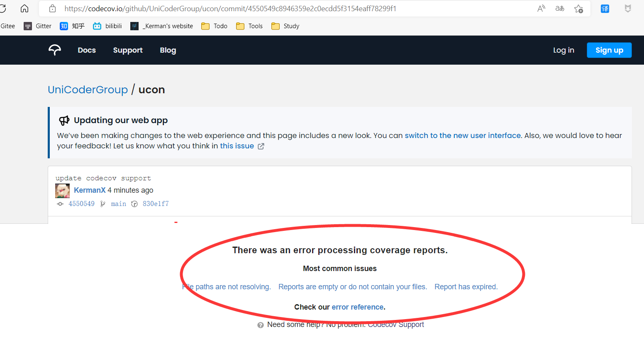Open the Docs navigation item
This screenshot has width=644, height=356.
[86, 50]
